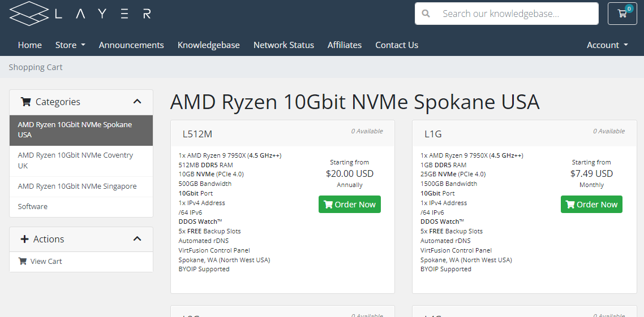Click the View Cart cart icon
This screenshot has width=644, height=317.
click(23, 261)
